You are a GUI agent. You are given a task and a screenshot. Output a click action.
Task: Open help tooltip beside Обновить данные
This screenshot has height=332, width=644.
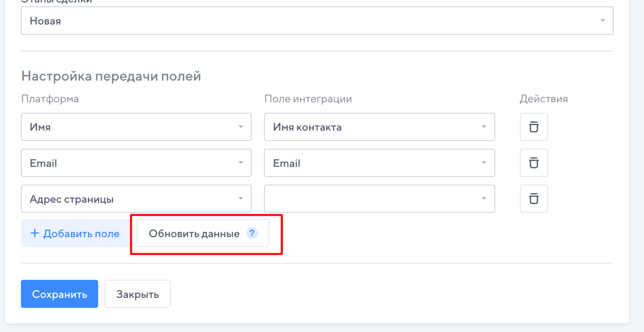pos(252,233)
